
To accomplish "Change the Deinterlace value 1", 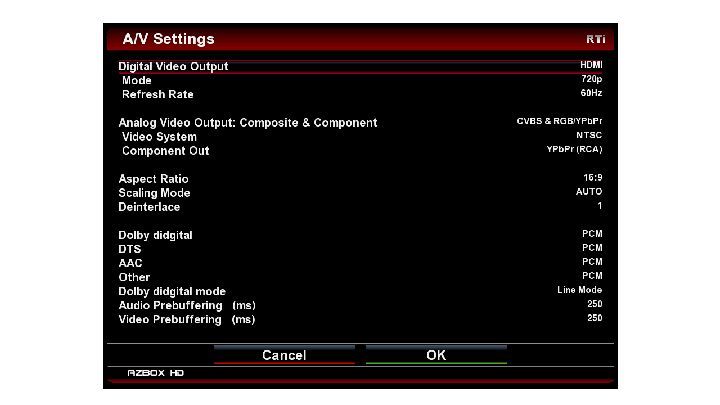I will 600,206.
